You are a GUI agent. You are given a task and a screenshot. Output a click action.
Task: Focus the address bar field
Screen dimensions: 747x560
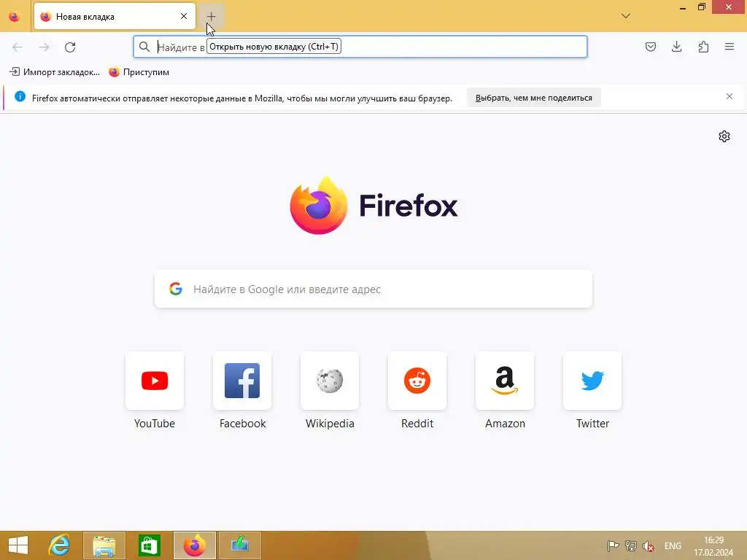pos(360,47)
